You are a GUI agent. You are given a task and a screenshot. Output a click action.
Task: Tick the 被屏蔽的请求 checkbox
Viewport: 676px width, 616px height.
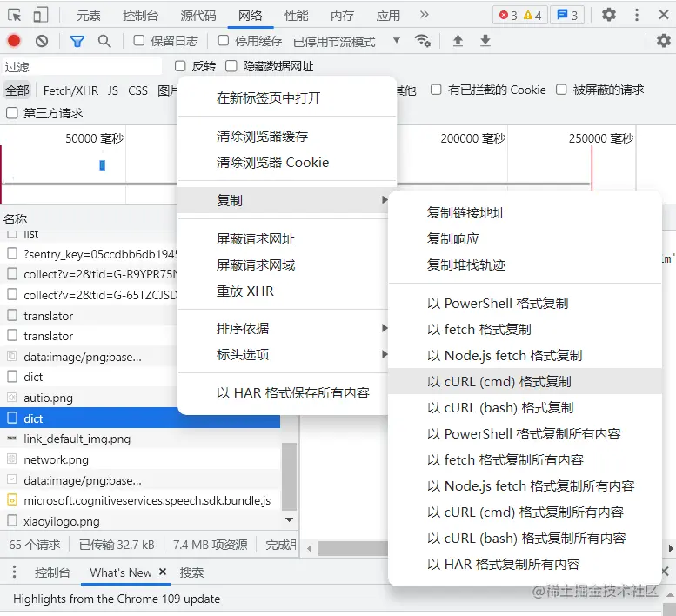561,90
